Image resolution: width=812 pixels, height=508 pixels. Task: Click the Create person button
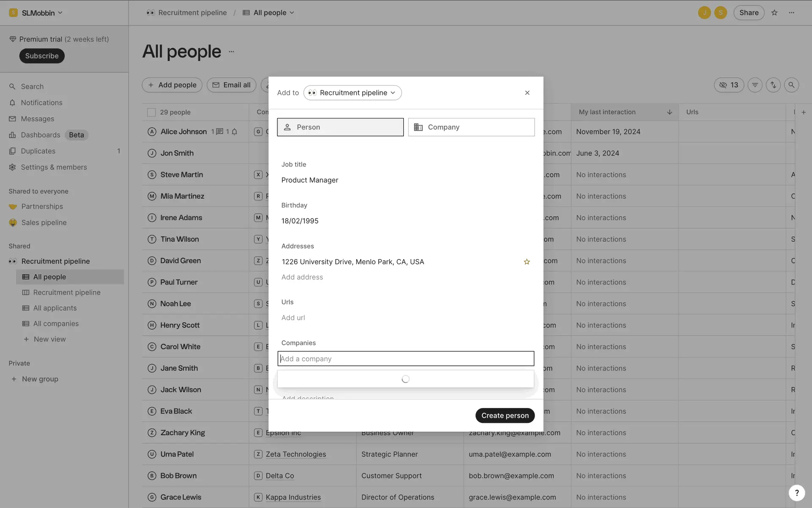(x=505, y=415)
